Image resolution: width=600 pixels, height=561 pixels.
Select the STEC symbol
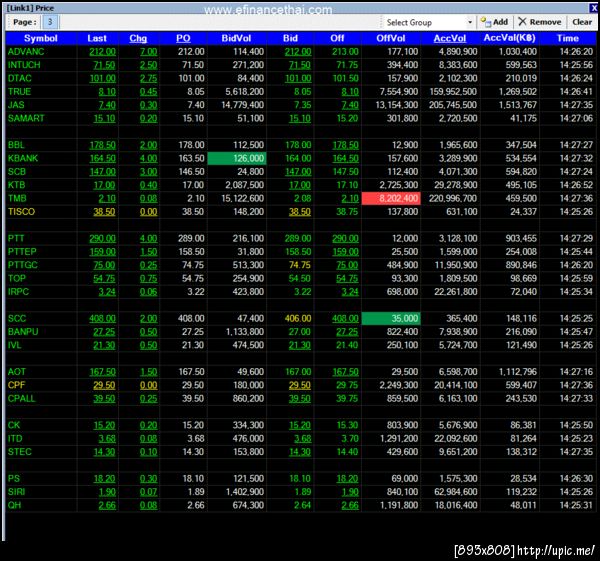tap(20, 452)
